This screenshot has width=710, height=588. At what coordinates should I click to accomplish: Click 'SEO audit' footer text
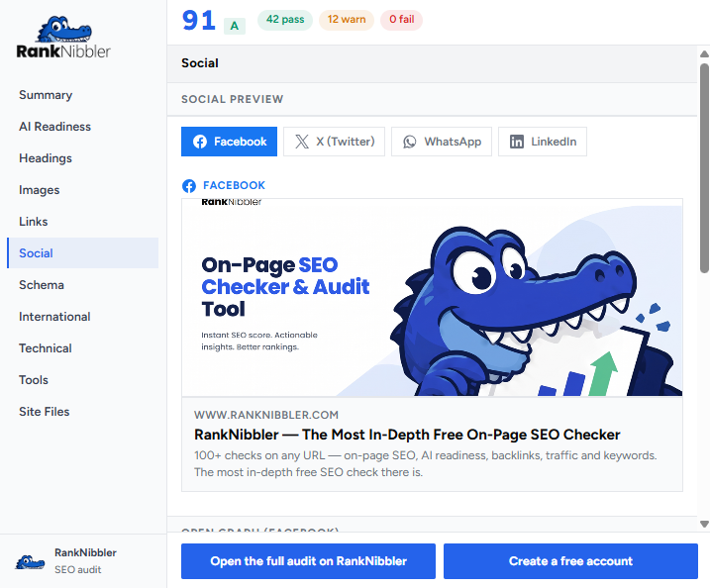pyautogui.click(x=78, y=570)
